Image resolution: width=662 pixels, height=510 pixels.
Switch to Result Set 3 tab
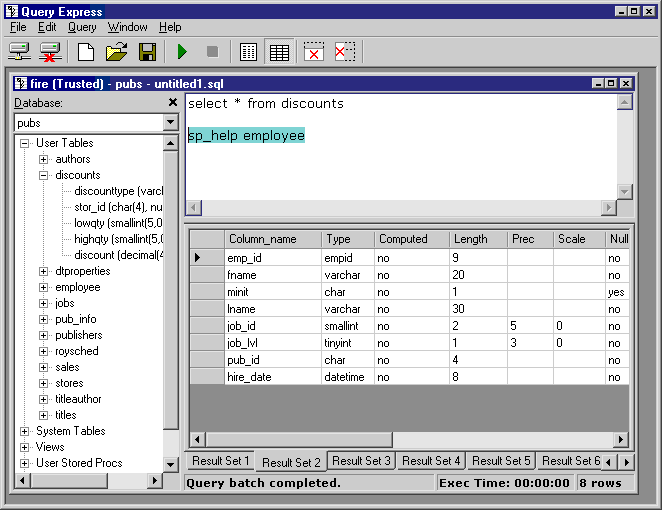click(x=361, y=461)
